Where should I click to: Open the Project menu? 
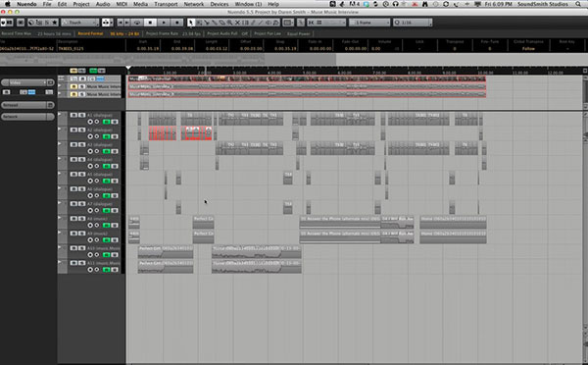81,4
